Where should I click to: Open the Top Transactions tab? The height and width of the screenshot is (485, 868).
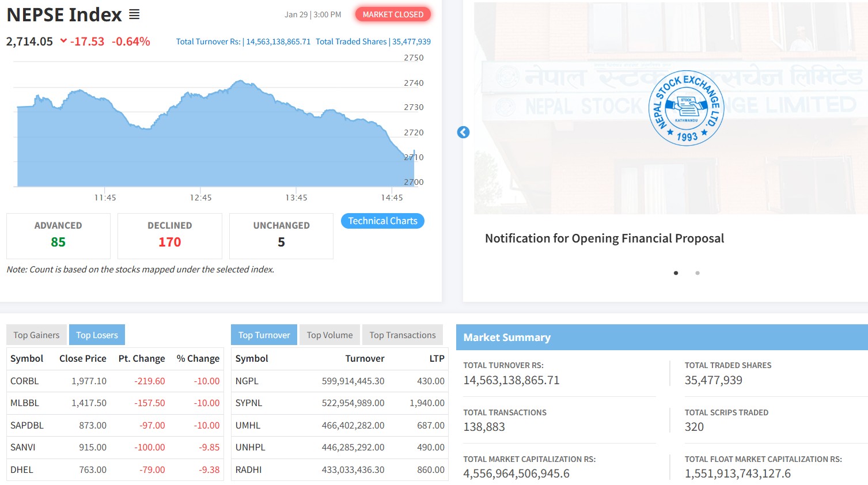402,335
